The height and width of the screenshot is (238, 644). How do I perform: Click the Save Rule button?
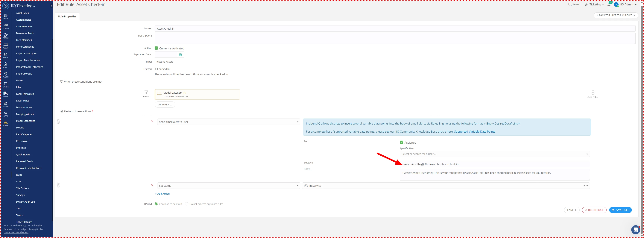(x=620, y=210)
